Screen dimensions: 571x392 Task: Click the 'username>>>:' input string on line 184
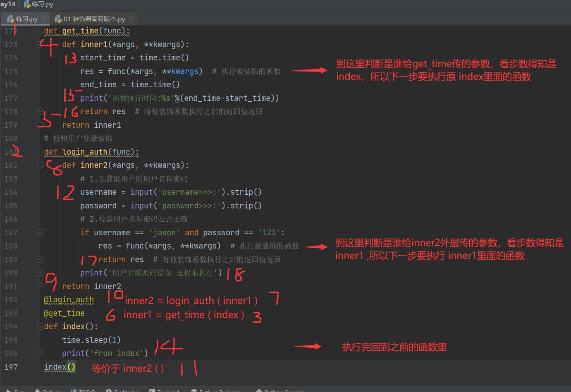pyautogui.click(x=189, y=192)
